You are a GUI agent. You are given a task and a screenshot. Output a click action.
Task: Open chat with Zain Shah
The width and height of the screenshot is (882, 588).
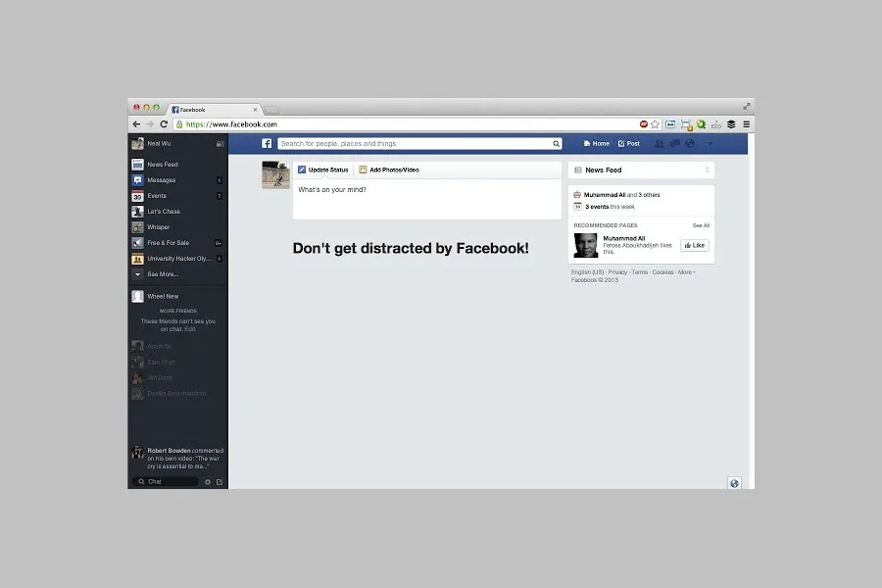pos(154,362)
